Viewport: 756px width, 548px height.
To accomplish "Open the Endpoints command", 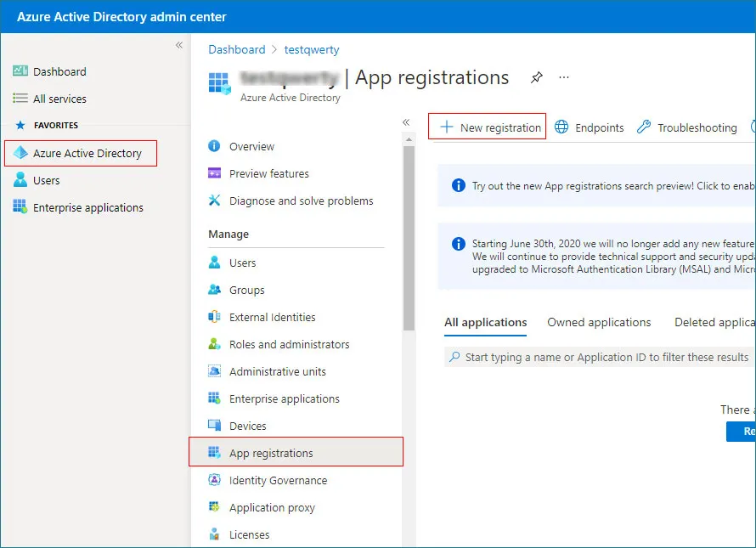I will point(589,127).
